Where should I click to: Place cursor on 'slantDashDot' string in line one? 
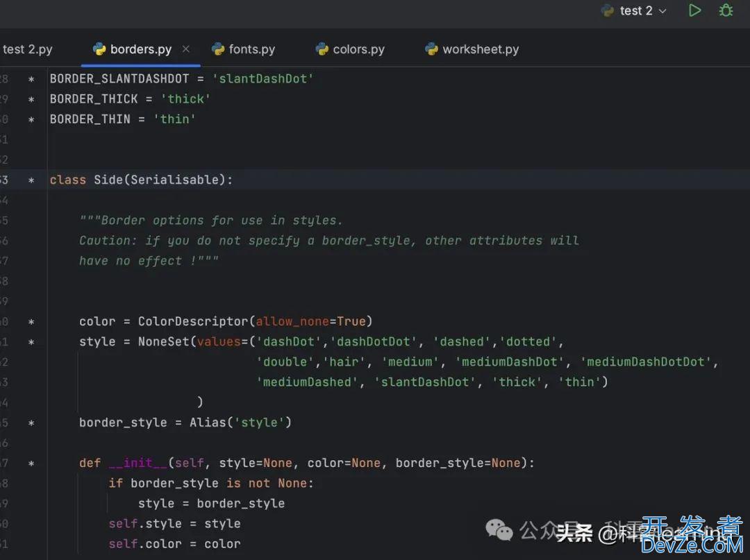263,78
